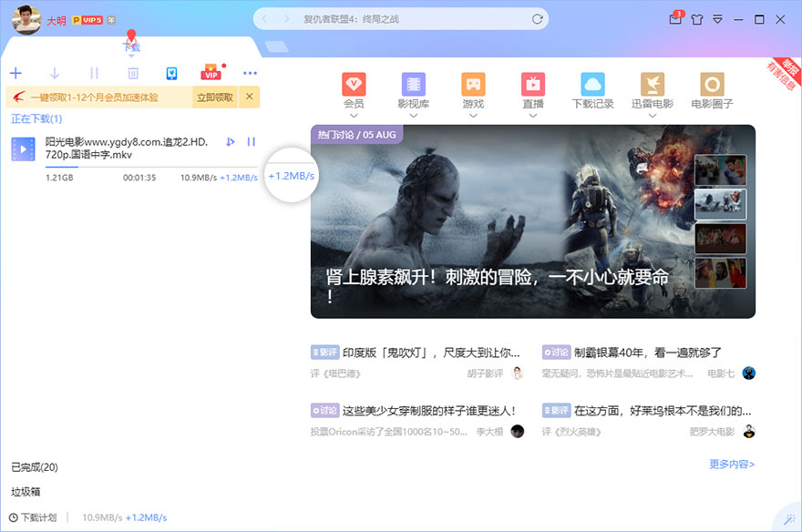Click author avatar of 电影七
This screenshot has height=532, width=802.
749,373
